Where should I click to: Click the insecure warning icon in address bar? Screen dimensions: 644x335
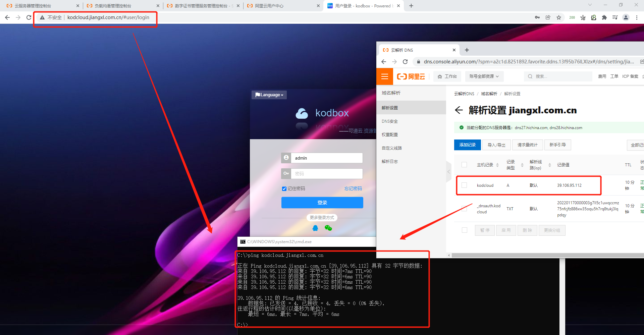[x=42, y=17]
